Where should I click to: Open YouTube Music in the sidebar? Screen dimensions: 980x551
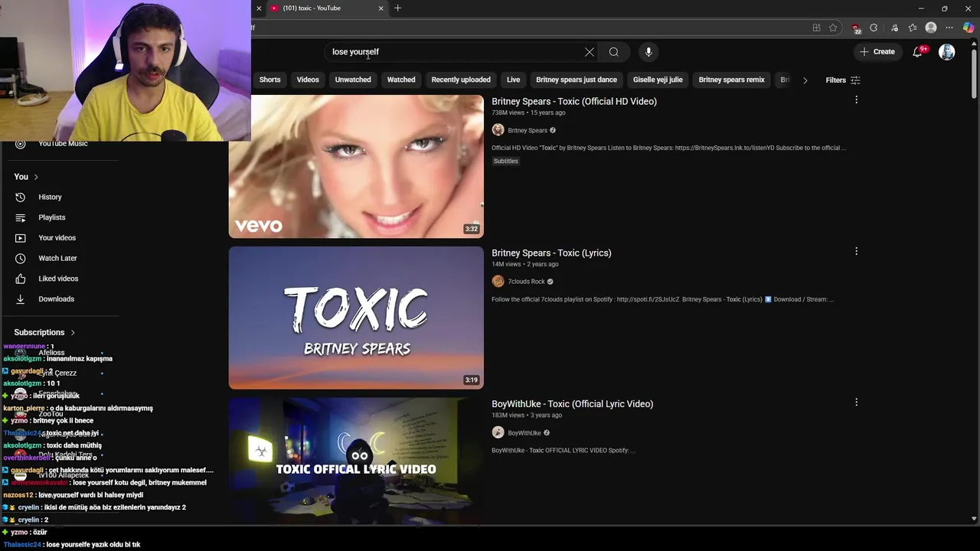(63, 144)
